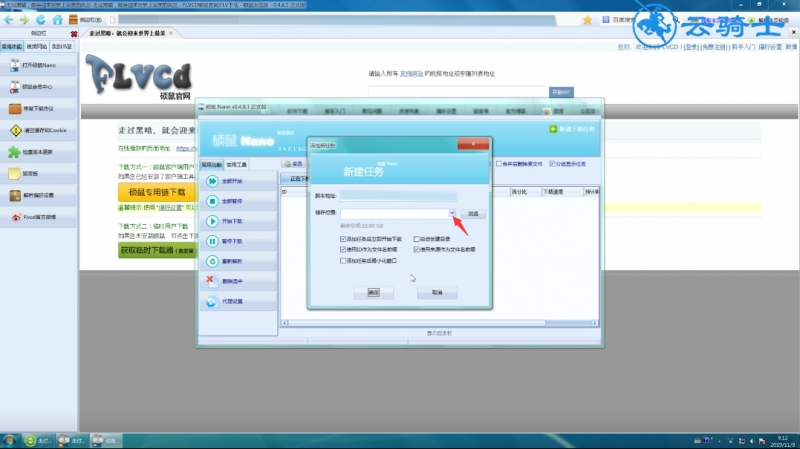Viewport: 800px width, 449px height.
Task: Click 开始下载 play button in Nano
Action: coord(238,221)
